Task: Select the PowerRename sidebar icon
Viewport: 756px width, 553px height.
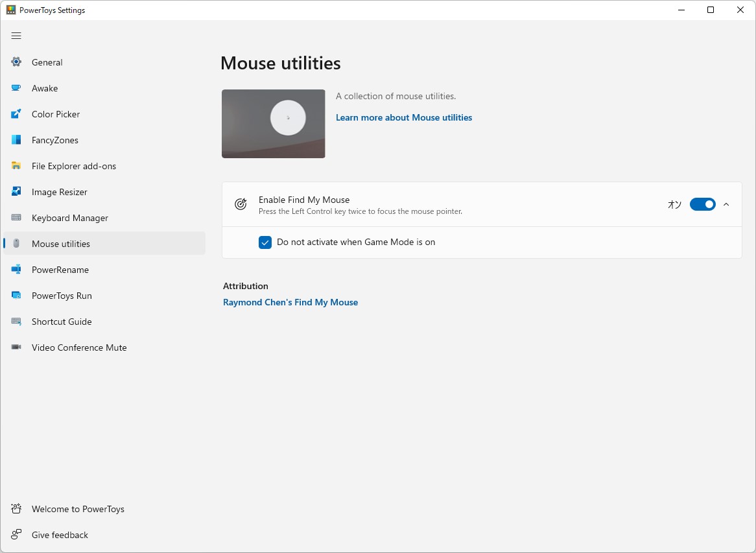Action: 16,270
